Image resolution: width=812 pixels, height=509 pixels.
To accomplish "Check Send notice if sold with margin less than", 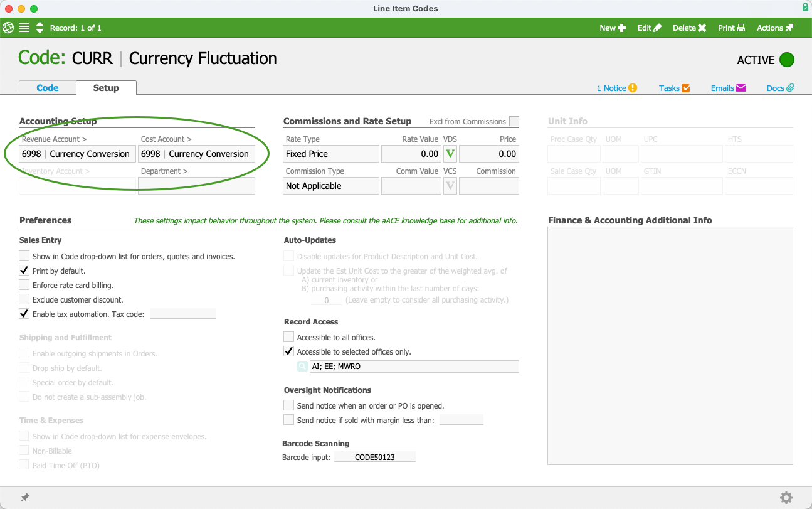I will click(289, 420).
